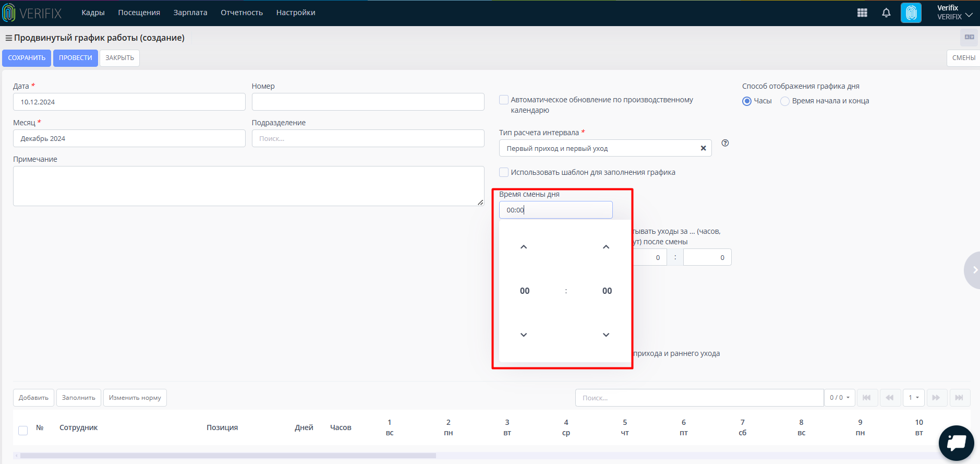Decrease minutes in time picker
This screenshot has height=464, width=980.
(606, 335)
